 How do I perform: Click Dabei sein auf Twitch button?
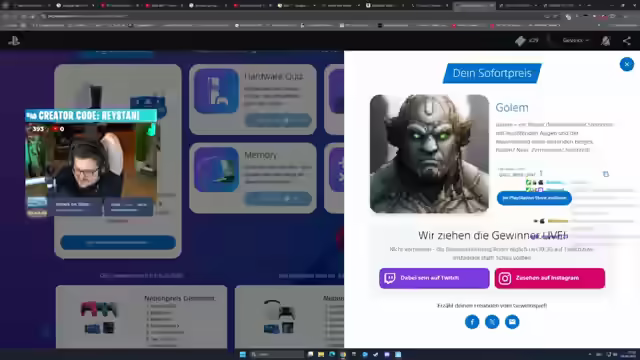[434, 278]
